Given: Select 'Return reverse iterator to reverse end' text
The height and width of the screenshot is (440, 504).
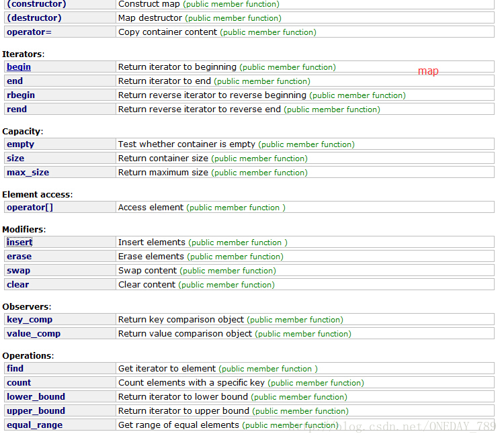Looking at the screenshot, I should coord(200,109).
